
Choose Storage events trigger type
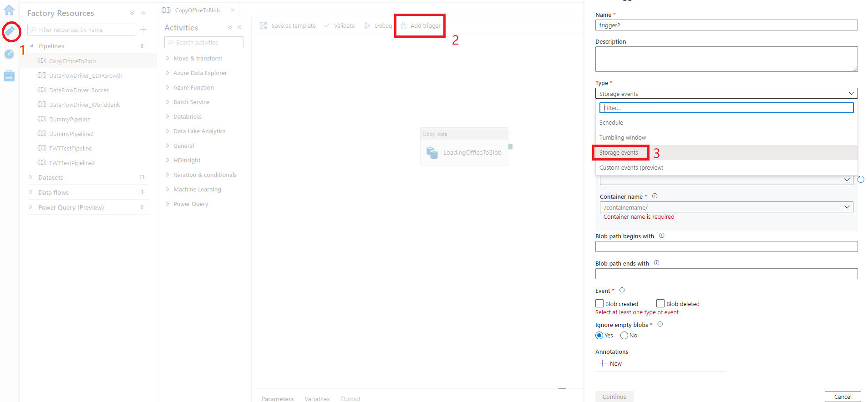click(x=726, y=153)
